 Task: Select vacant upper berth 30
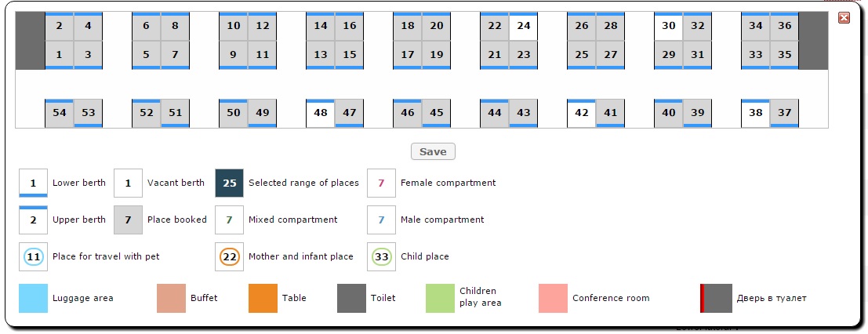click(669, 26)
